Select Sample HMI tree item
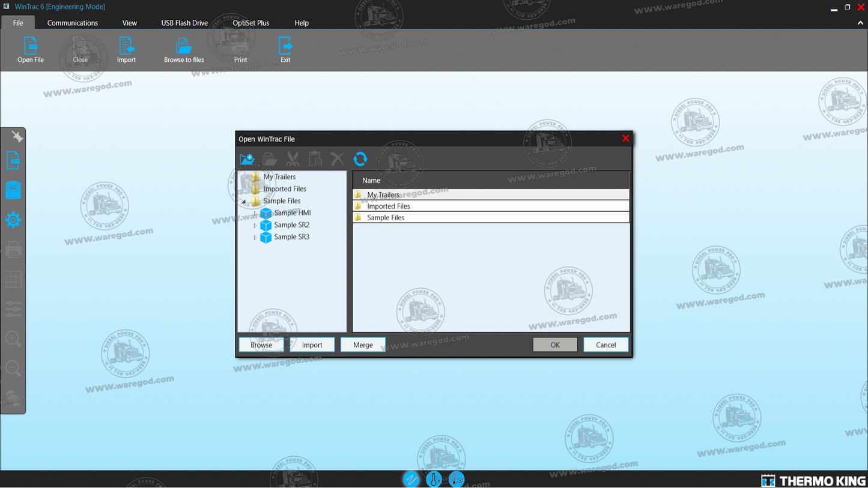 click(292, 212)
